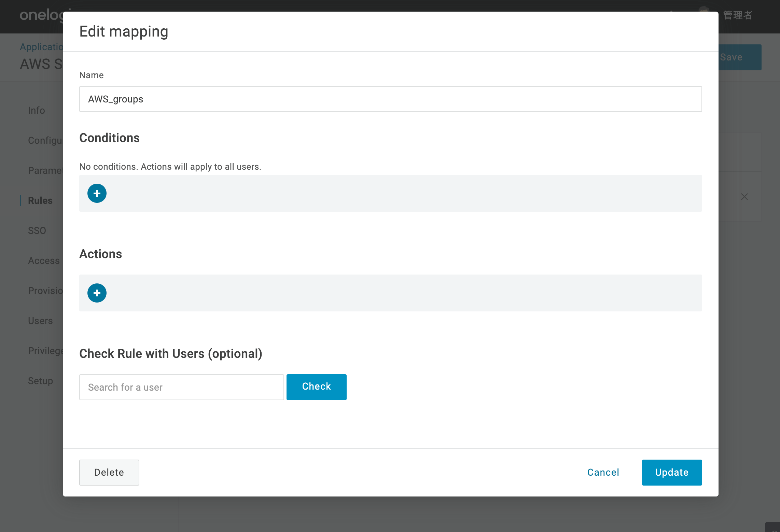This screenshot has height=532, width=780.
Task: Open the Setup tab
Action: click(x=40, y=381)
